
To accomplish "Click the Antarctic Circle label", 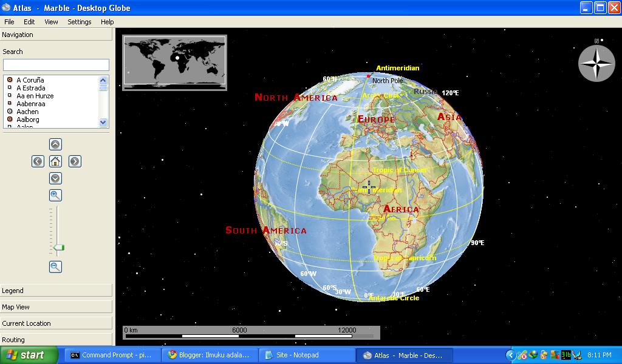I will point(394,298).
